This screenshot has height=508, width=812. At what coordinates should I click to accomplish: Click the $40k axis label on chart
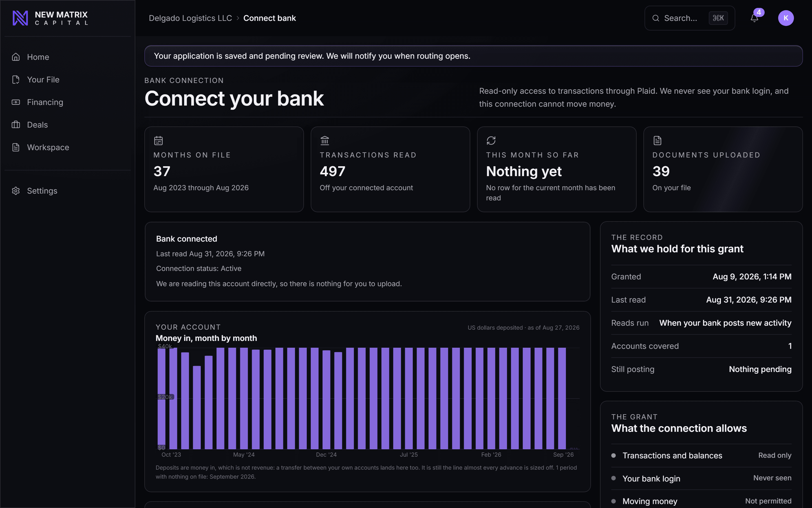[x=165, y=346]
